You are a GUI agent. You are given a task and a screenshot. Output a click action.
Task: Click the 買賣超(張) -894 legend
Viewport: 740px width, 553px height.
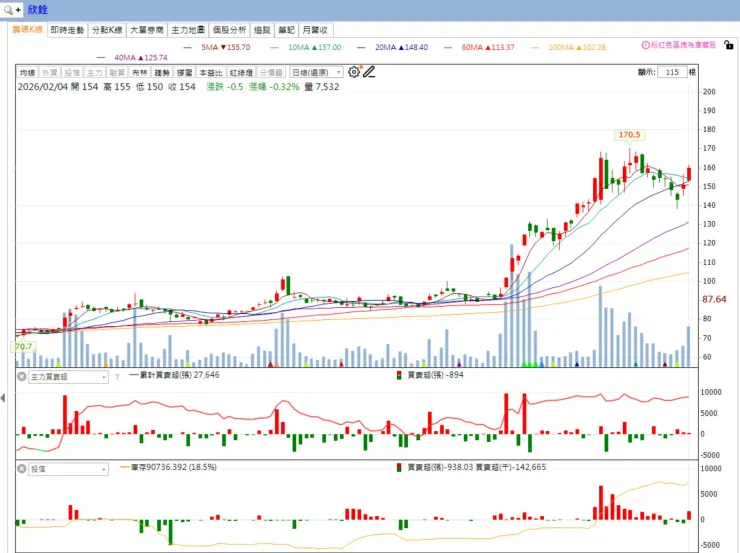coord(430,375)
